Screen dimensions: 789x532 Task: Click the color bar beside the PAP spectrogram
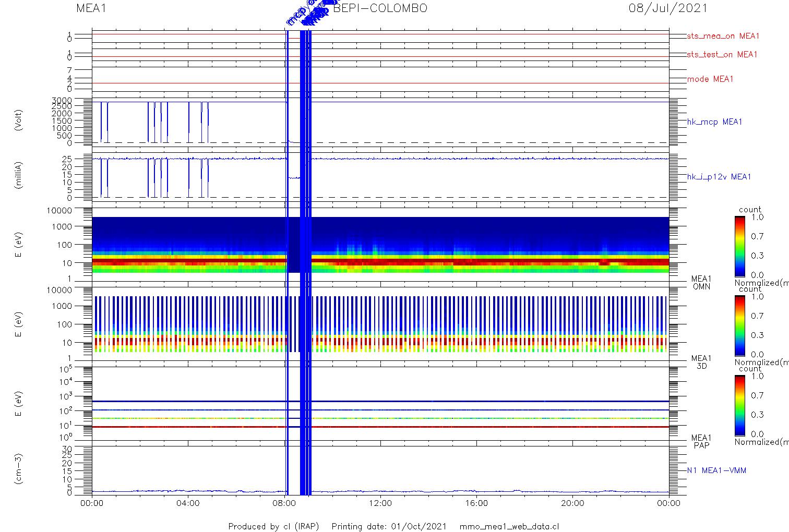739,405
